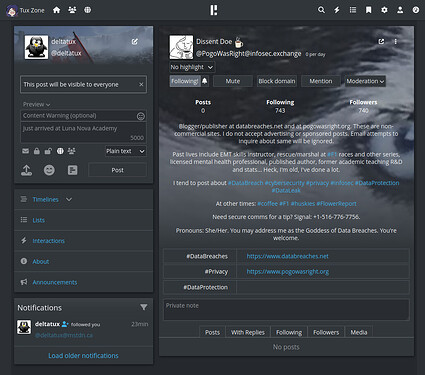
Task: Open deltatux avatar in notifications
Action: point(24,327)
